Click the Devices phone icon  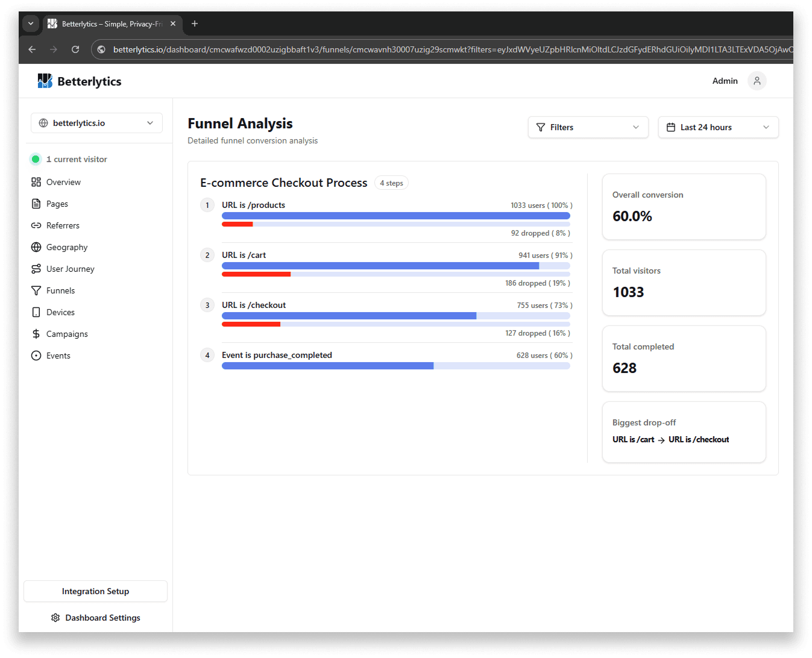pyautogui.click(x=36, y=312)
